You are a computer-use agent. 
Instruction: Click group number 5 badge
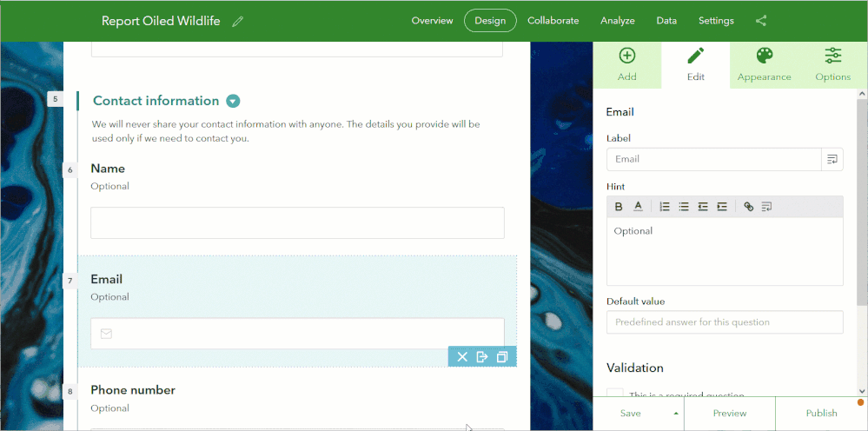(x=56, y=100)
